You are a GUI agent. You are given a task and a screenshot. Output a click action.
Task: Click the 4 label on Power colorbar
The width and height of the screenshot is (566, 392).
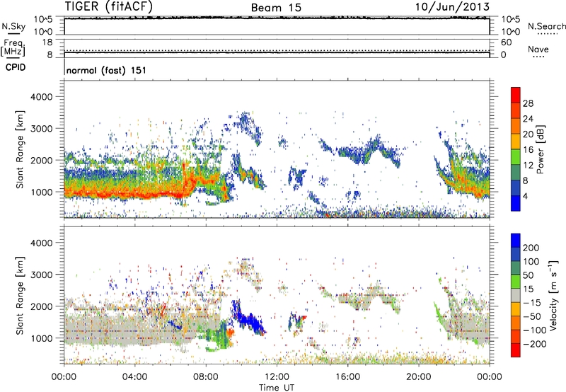click(525, 196)
